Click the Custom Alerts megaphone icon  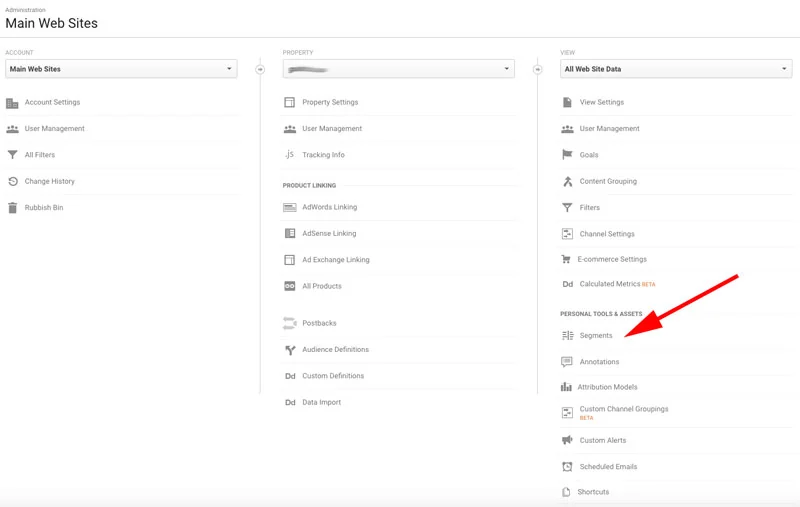[x=567, y=440]
